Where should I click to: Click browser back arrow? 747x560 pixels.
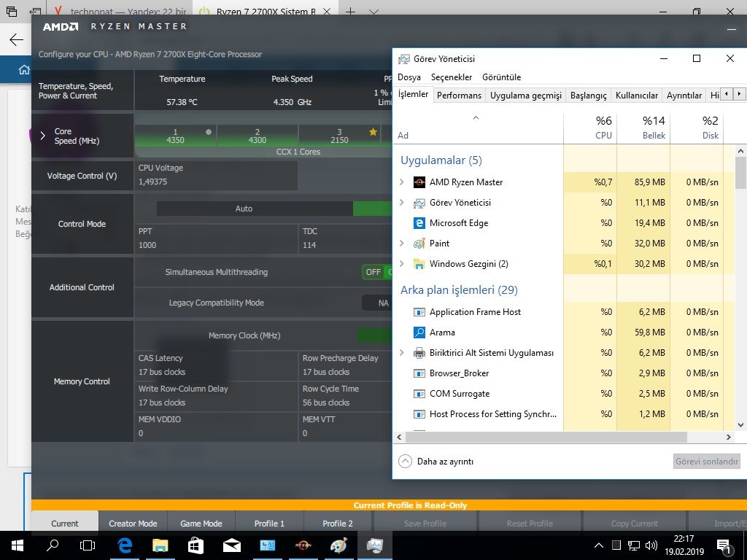(16, 39)
